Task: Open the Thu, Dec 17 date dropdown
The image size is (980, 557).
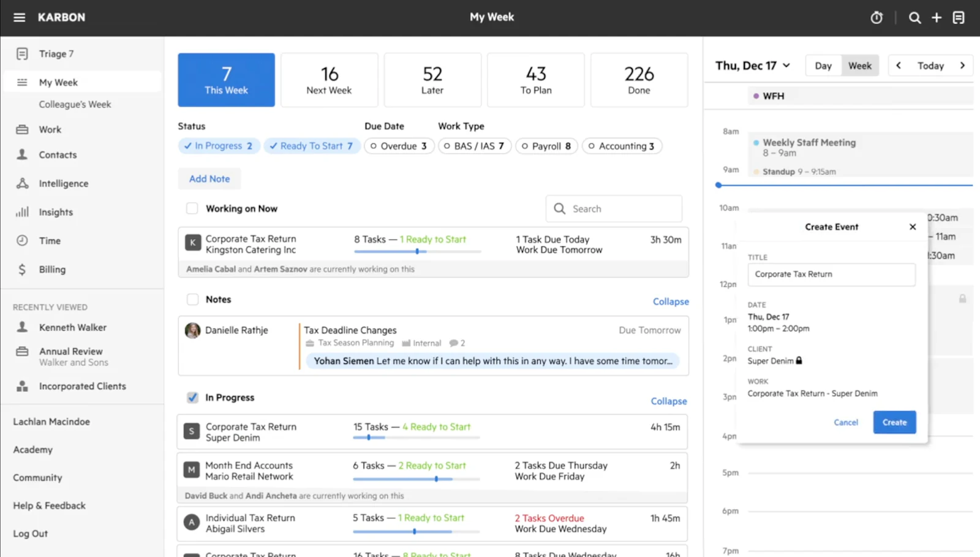Action: click(753, 66)
